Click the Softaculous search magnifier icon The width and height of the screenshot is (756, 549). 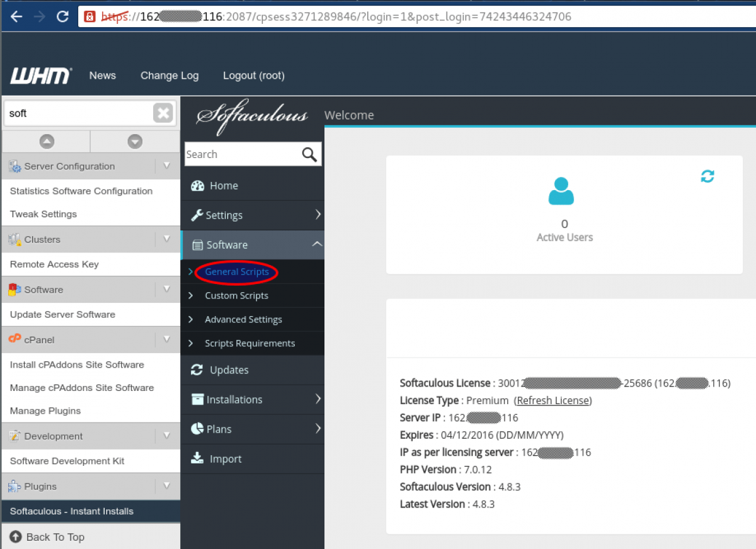pos(308,154)
